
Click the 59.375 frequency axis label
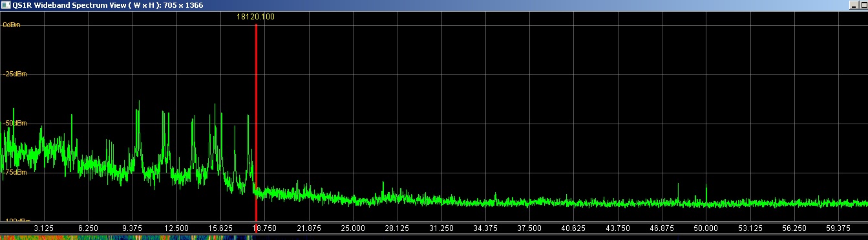click(x=838, y=228)
